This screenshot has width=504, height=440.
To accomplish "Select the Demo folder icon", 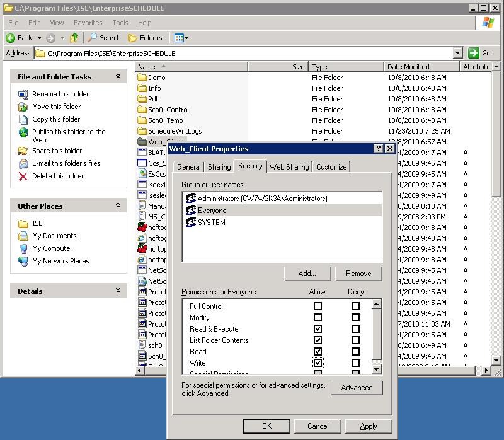I will coord(142,78).
